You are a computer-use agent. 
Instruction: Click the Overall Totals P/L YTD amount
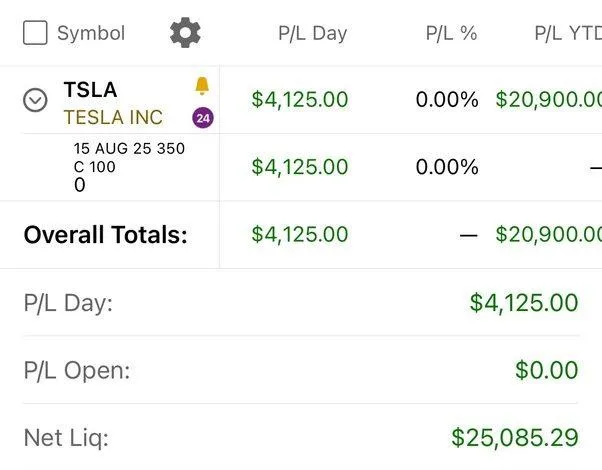pyautogui.click(x=548, y=235)
